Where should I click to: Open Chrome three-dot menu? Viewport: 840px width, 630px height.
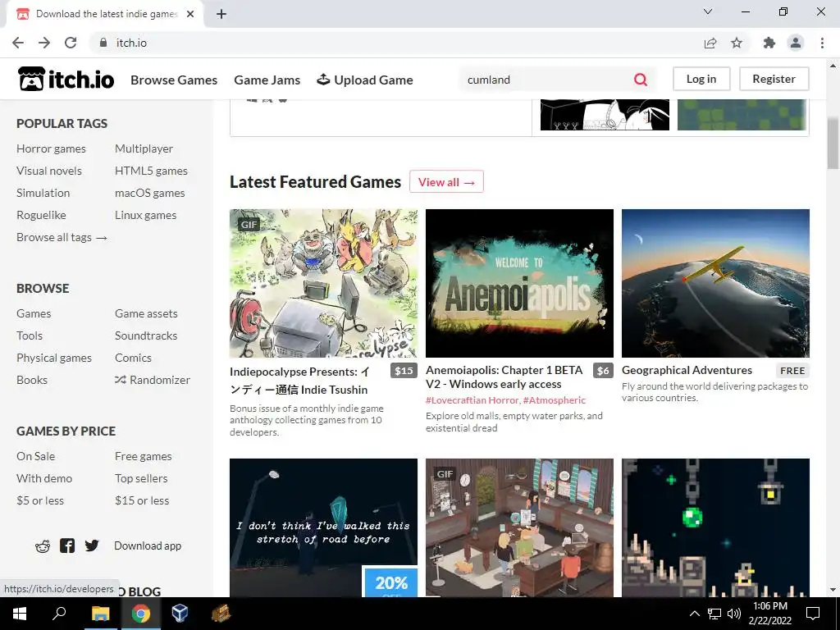pos(822,43)
